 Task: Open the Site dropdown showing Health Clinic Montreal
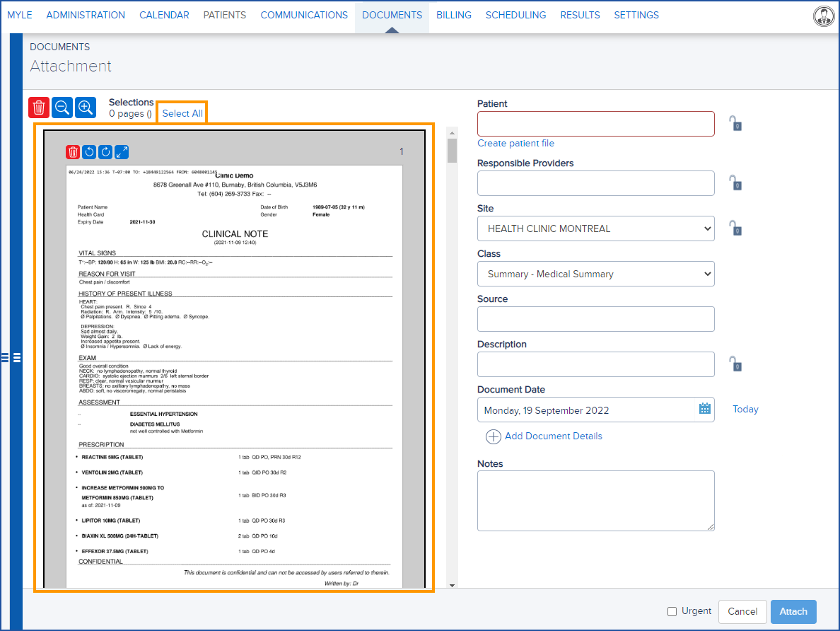[x=595, y=228]
